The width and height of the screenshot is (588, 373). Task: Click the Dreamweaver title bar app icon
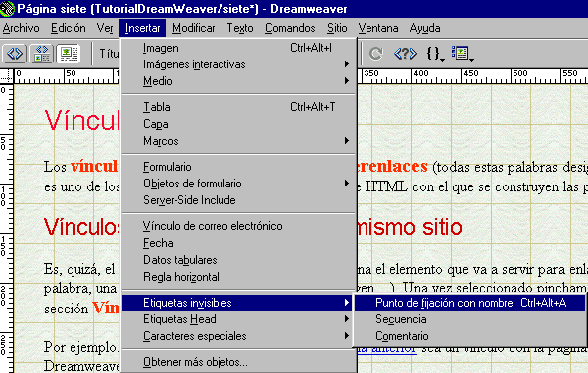click(x=7, y=9)
